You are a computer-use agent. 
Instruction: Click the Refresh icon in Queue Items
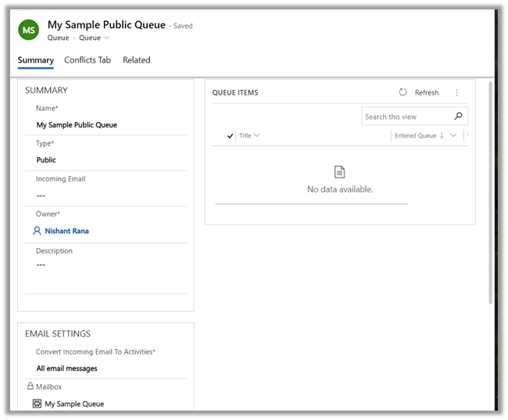(402, 92)
